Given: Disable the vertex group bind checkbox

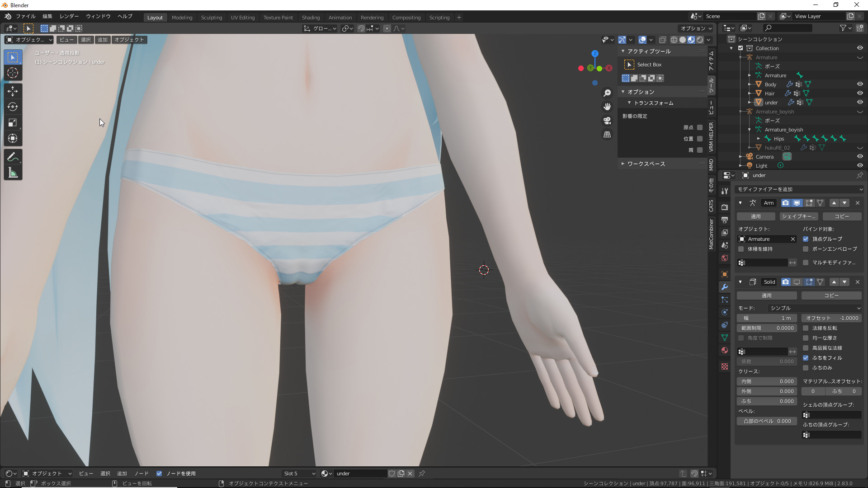Looking at the screenshot, I should pyautogui.click(x=806, y=239).
